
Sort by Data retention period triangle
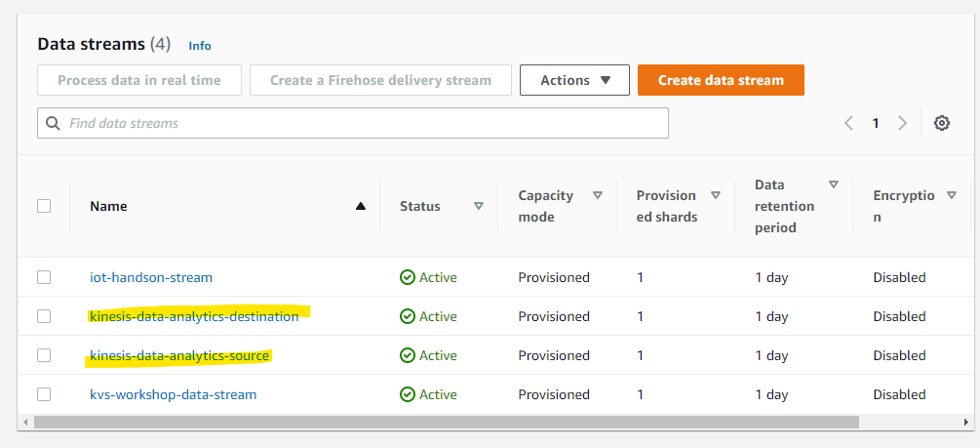(834, 184)
